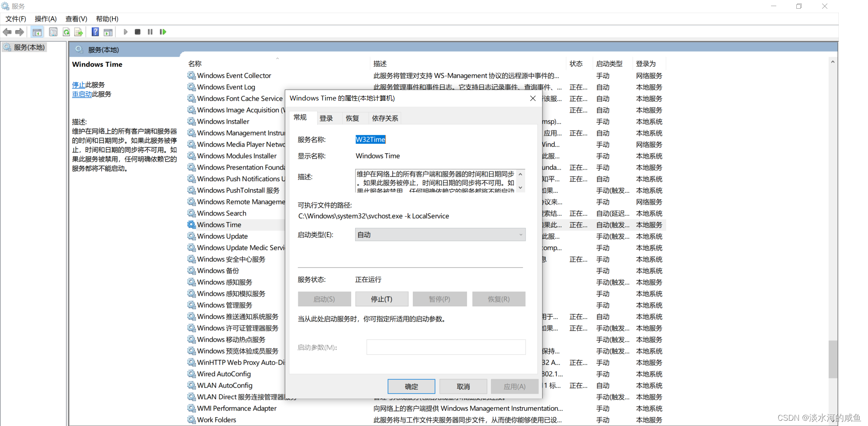Click the Stop Service toolbar icon
This screenshot has height=426, width=868.
point(138,32)
